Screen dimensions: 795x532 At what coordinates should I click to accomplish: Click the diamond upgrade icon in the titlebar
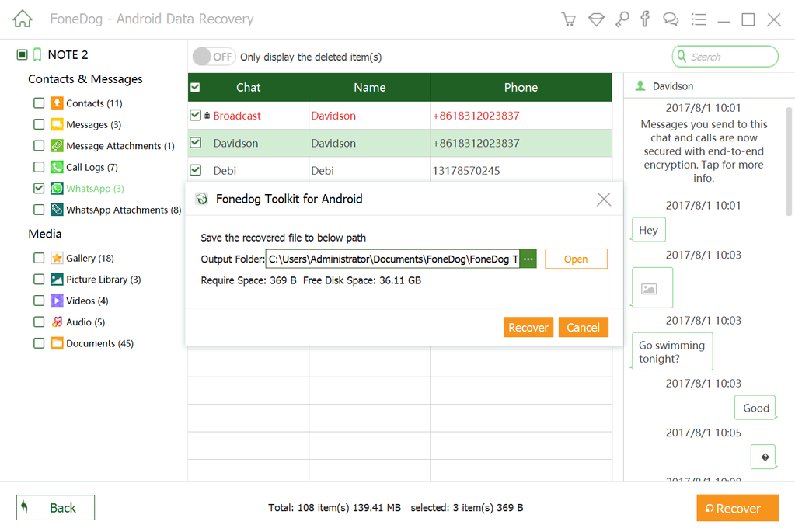[x=596, y=19]
